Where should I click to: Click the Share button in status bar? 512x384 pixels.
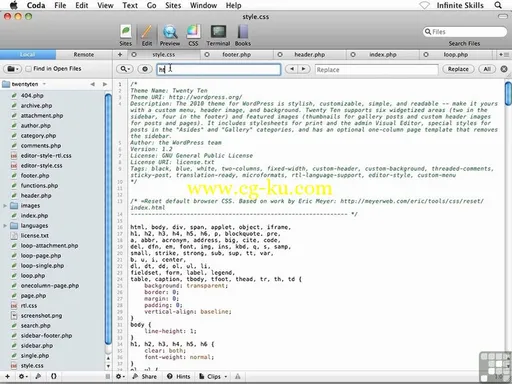tap(144, 376)
